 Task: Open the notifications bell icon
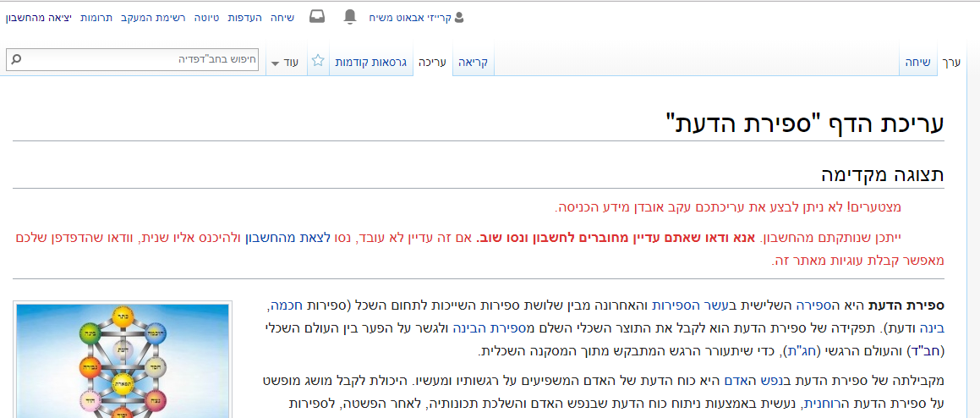[350, 17]
